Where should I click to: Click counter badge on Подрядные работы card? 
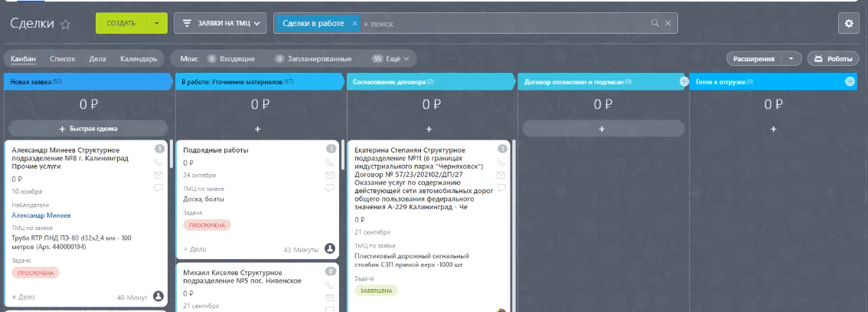point(331,149)
